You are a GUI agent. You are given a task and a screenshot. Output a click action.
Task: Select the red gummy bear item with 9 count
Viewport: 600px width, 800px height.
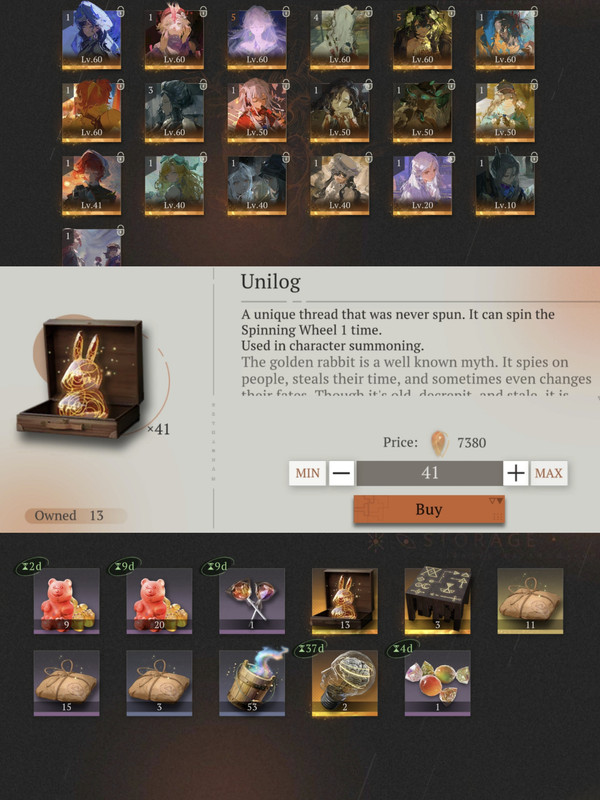click(x=66, y=601)
